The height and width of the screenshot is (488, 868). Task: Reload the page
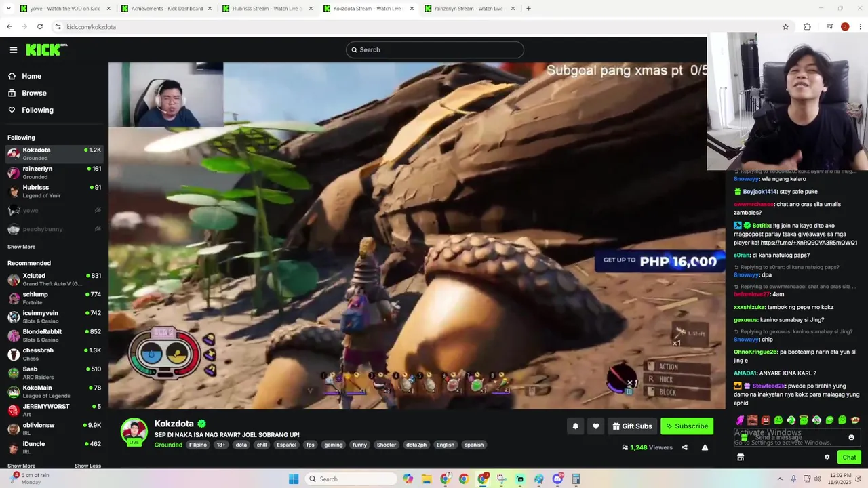click(x=40, y=27)
